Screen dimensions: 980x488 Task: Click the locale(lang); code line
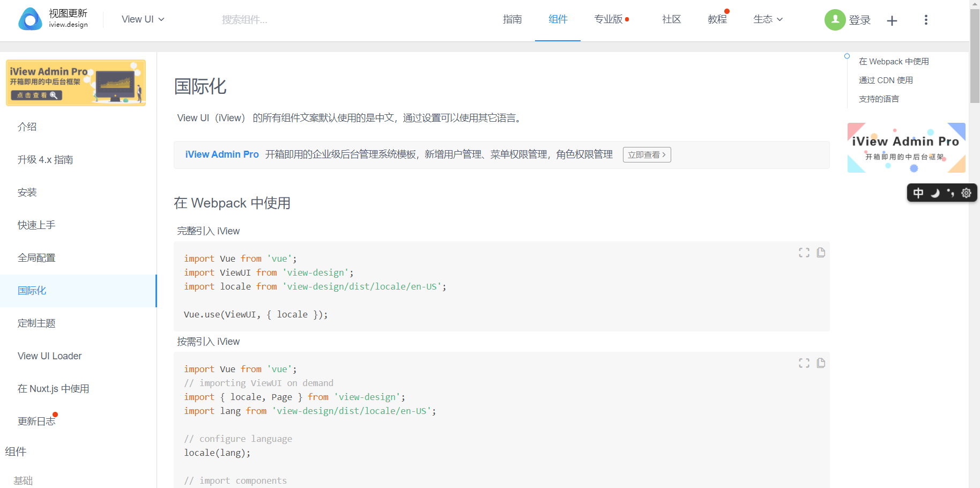[217, 453]
